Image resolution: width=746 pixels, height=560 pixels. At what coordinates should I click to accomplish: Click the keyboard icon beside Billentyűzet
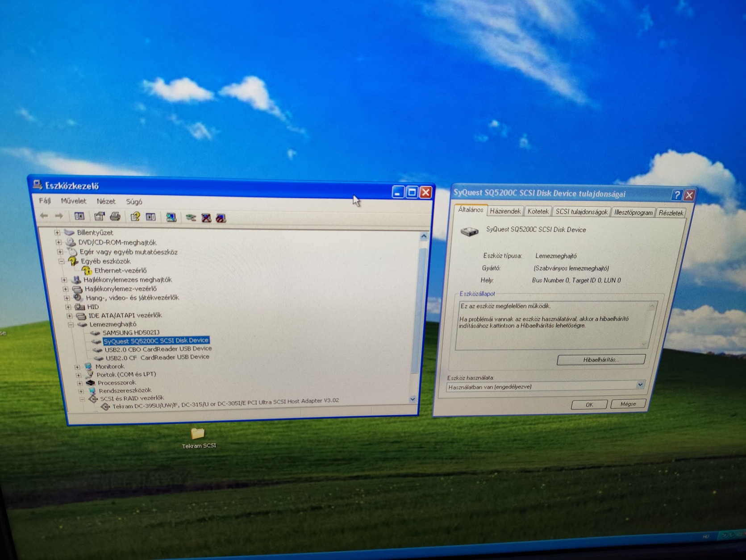tap(69, 232)
